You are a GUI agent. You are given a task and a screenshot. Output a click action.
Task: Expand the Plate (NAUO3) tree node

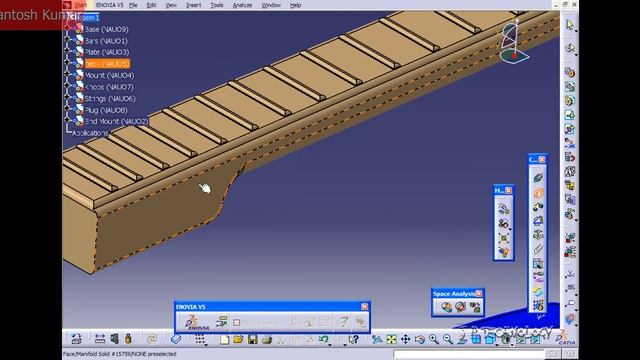[x=68, y=52]
